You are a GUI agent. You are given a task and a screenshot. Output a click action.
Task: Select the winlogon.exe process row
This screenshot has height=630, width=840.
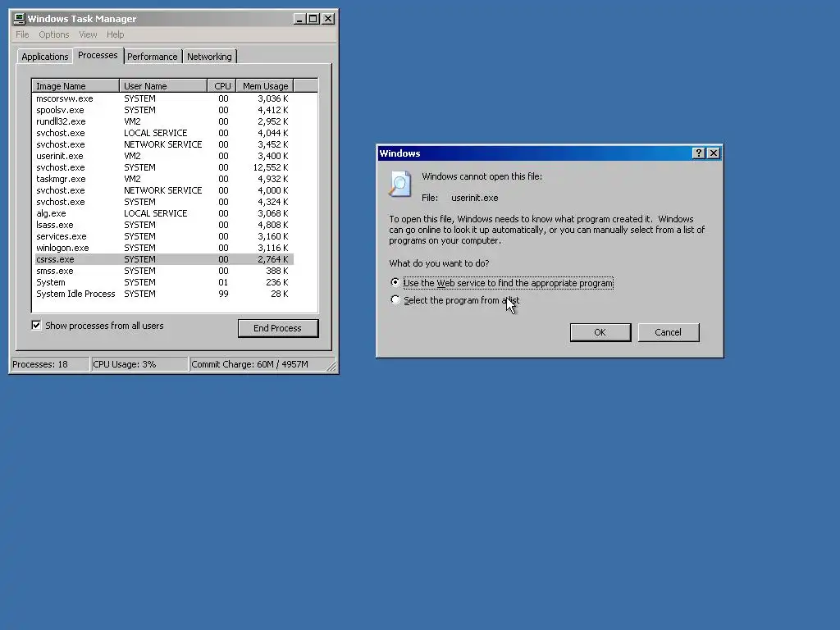pos(162,248)
